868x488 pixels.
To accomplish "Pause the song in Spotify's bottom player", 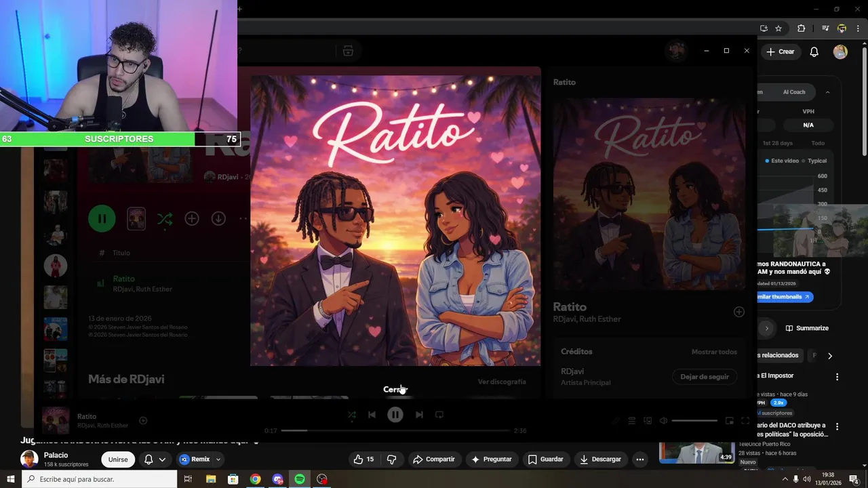I will point(395,415).
